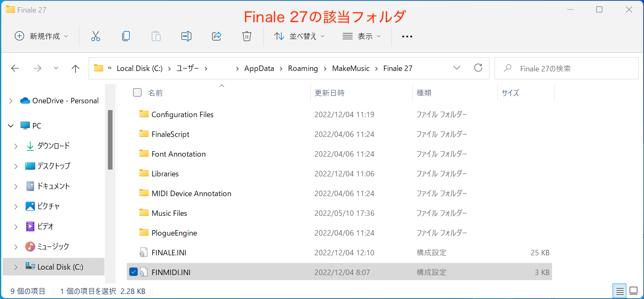
Task: Sort by 種類 column header
Action: (424, 93)
